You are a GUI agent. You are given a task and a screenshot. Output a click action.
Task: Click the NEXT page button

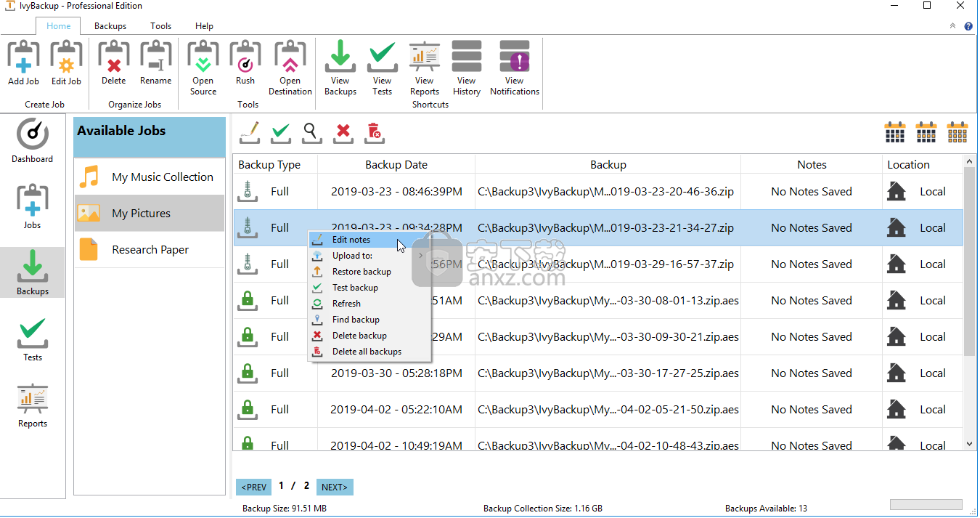[x=335, y=487]
